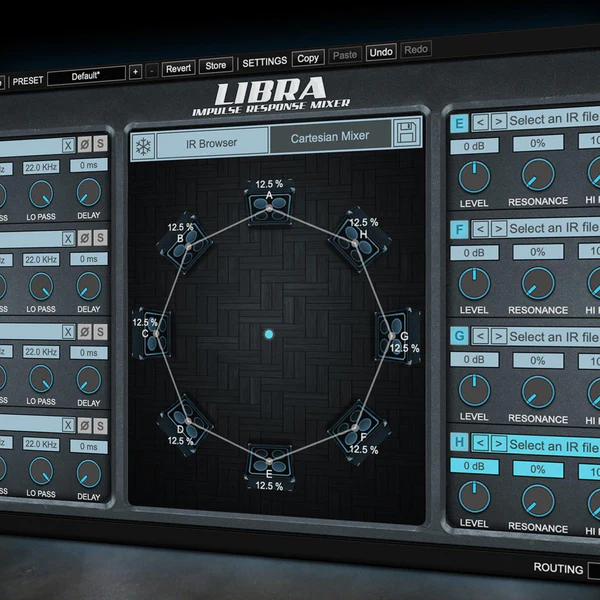Load next IR file for slot H
The width and height of the screenshot is (600, 600).
pyautogui.click(x=499, y=444)
